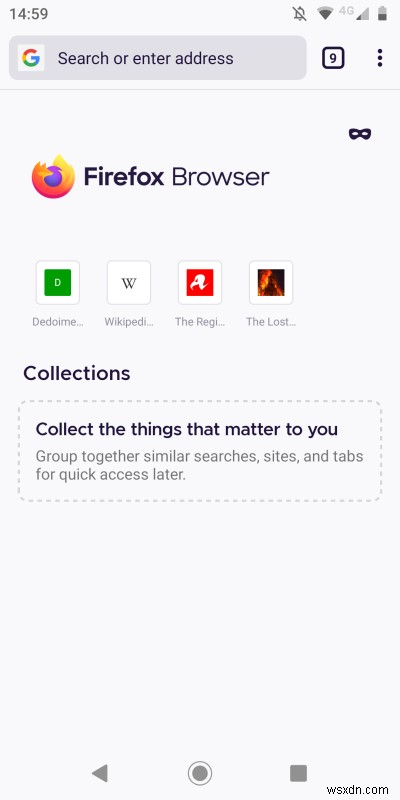Click The Regi... site label
The image size is (400, 800).
[199, 322]
